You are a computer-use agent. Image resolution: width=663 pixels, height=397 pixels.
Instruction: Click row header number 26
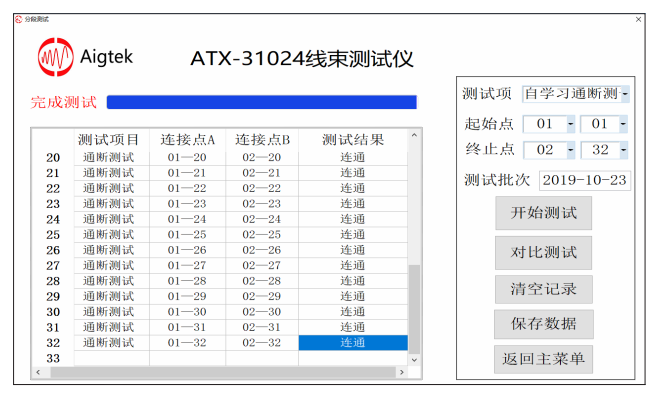(53, 251)
